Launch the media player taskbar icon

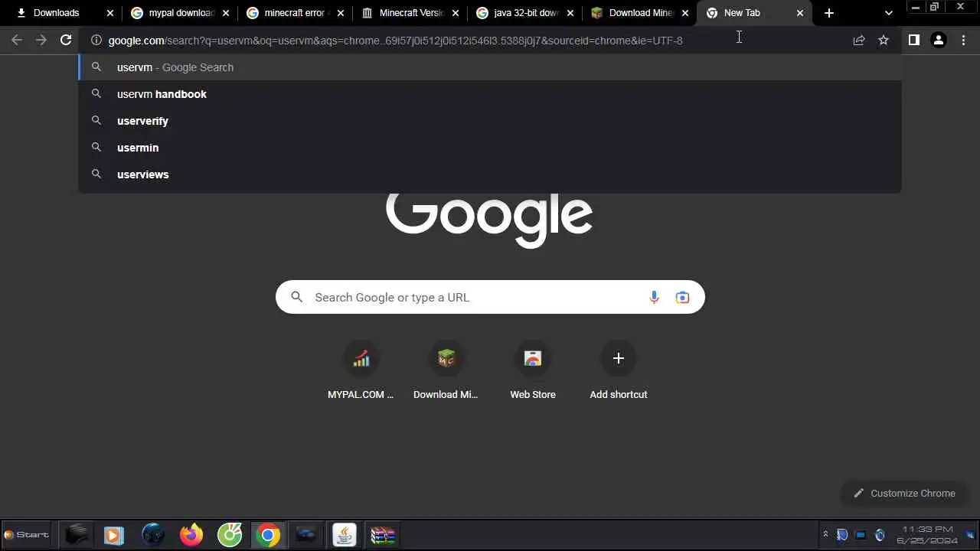(x=114, y=534)
